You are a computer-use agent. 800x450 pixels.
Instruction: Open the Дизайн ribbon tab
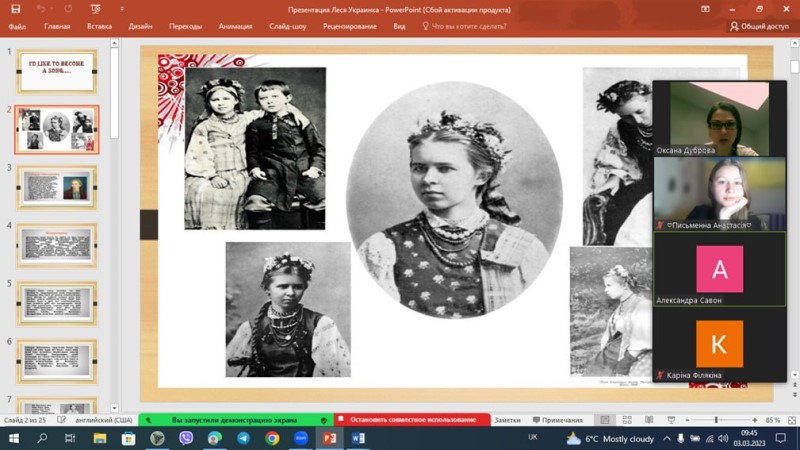(140, 27)
